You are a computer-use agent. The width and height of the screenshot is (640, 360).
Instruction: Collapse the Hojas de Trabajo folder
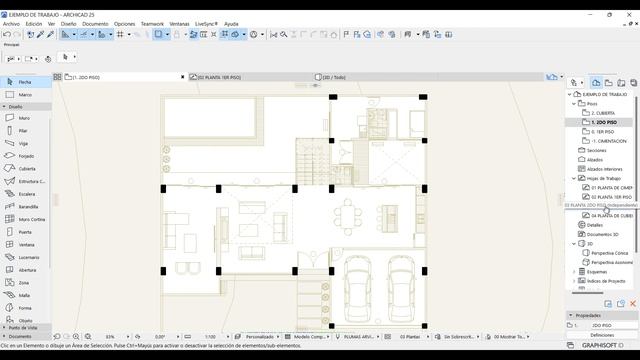[574, 178]
